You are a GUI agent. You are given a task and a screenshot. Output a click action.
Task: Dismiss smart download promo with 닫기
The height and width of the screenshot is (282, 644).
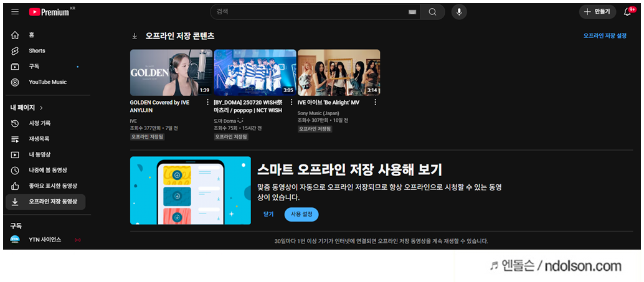tap(268, 214)
